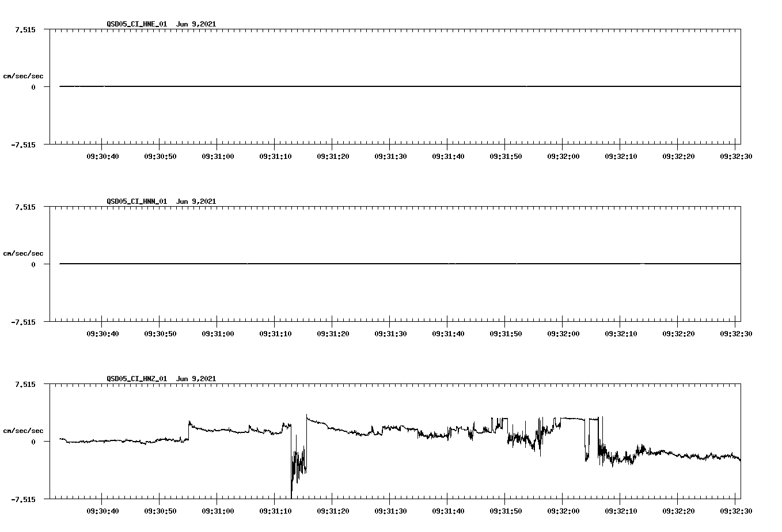Click the 09:32:10 time label under HNE plot
782x532 pixels.
(621, 156)
